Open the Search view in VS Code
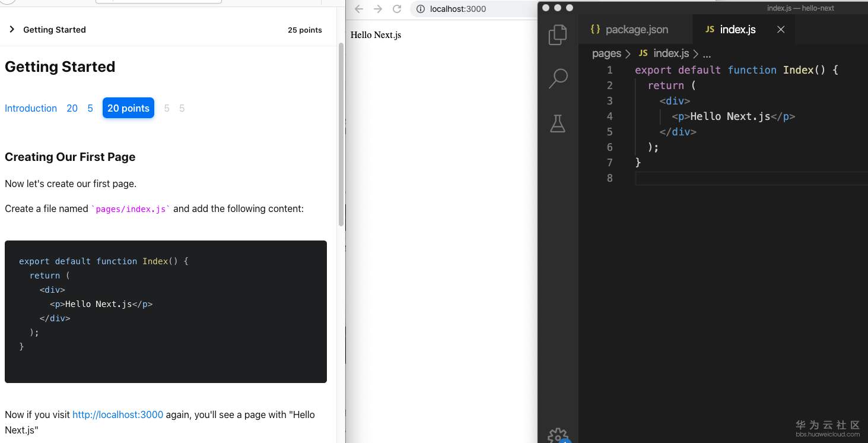868x443 pixels. pos(558,78)
